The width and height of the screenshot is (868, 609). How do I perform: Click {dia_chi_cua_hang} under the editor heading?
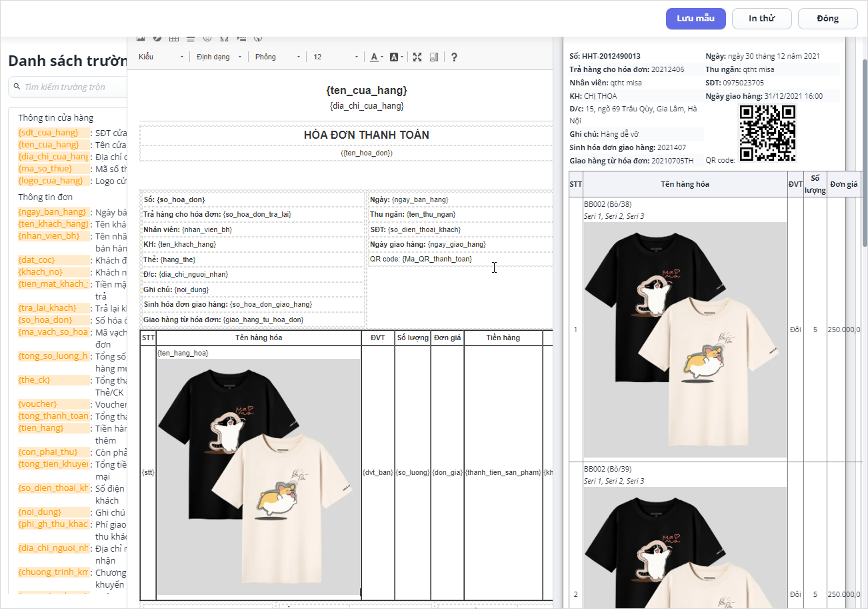click(x=367, y=106)
